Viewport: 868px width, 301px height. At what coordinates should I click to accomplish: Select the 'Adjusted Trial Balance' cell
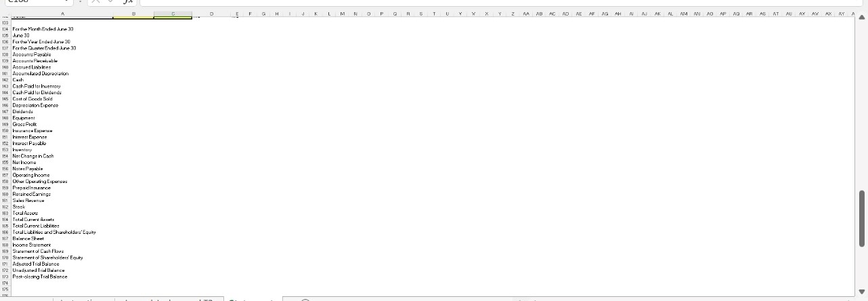click(62, 264)
